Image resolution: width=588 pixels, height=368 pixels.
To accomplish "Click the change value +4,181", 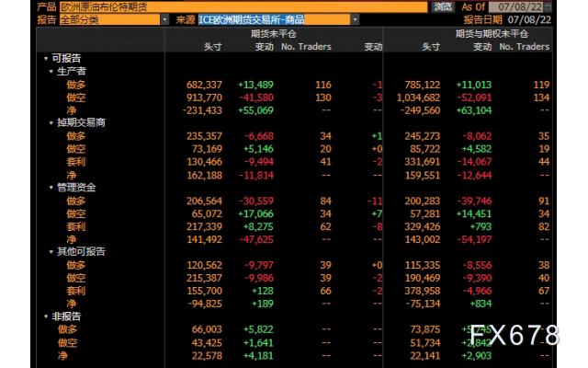I will pyautogui.click(x=258, y=356).
